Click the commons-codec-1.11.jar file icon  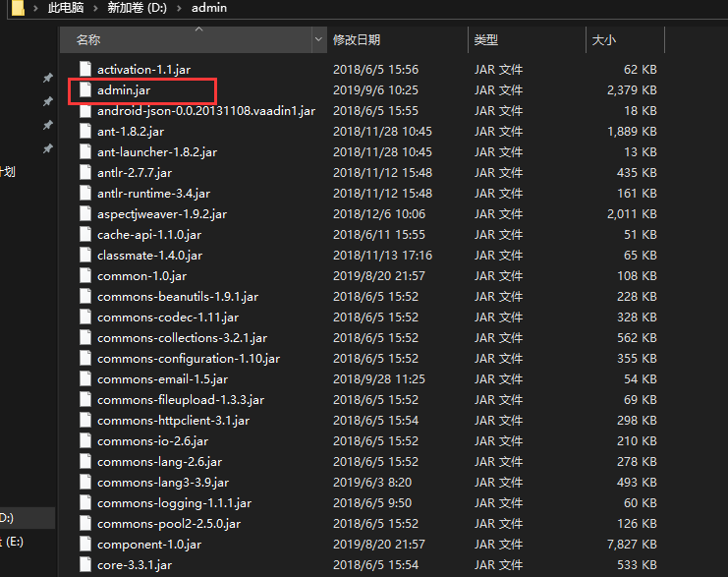[85, 317]
